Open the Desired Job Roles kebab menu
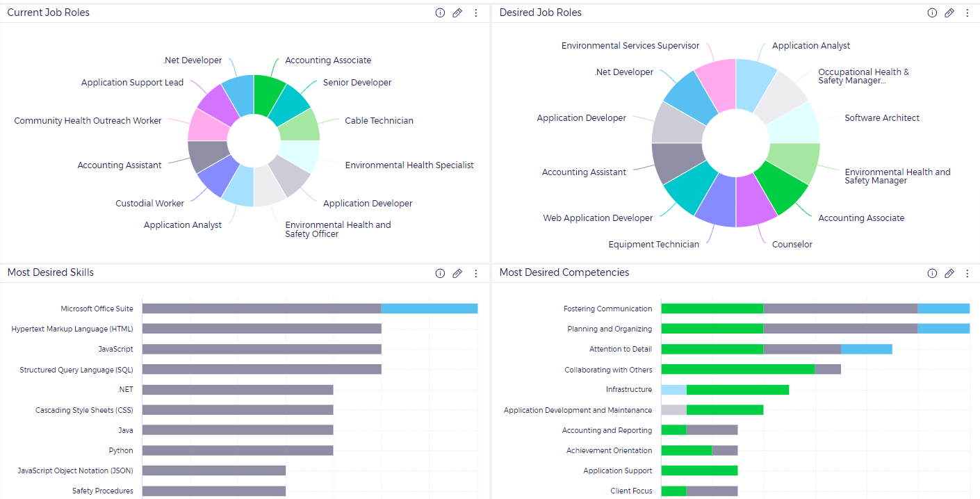980x499 pixels. coord(967,12)
